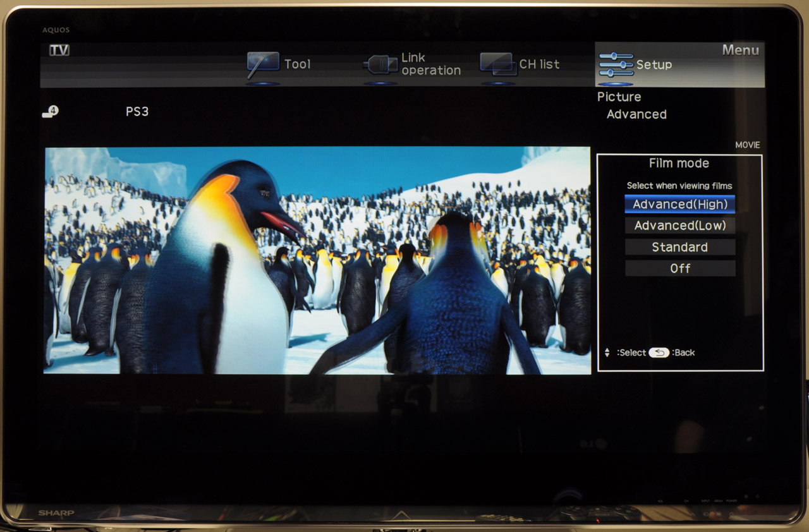Open the Link operation menu label
The image size is (809, 532).
431,64
